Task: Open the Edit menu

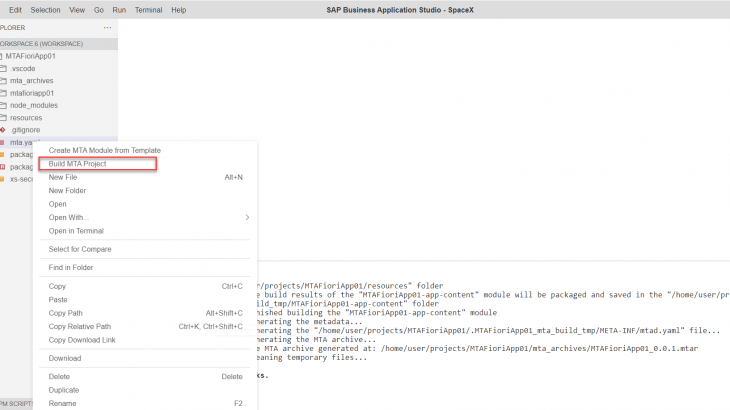Action: (x=15, y=10)
